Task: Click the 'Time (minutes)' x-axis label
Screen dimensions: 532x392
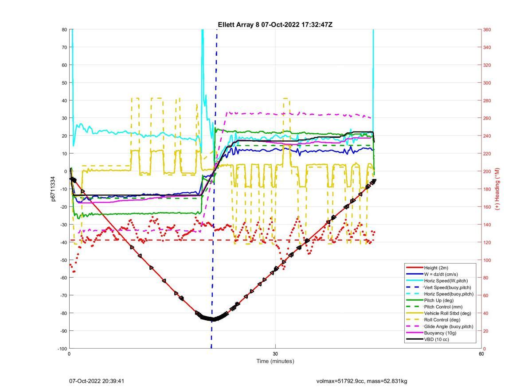Action: (x=275, y=361)
